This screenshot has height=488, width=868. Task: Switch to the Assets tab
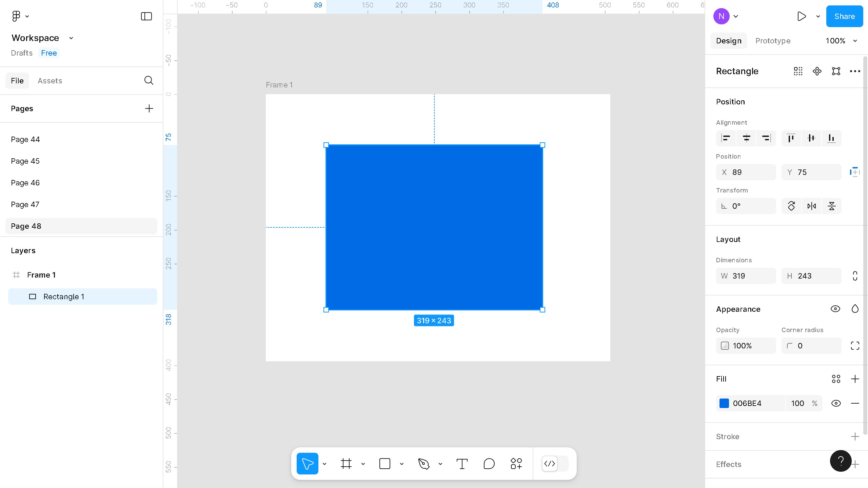click(x=50, y=81)
